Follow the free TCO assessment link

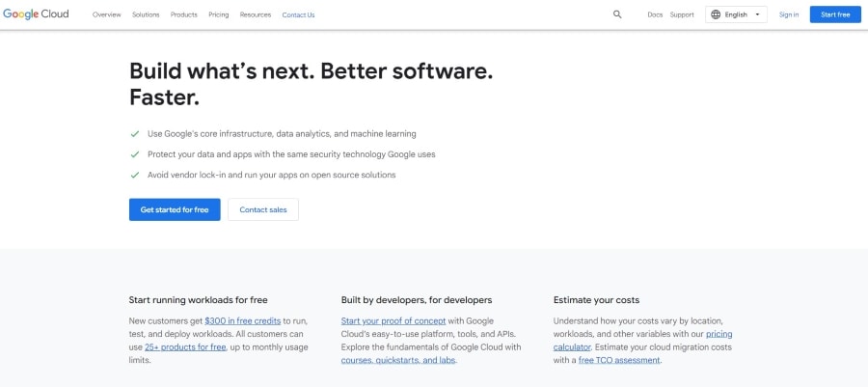pos(619,360)
